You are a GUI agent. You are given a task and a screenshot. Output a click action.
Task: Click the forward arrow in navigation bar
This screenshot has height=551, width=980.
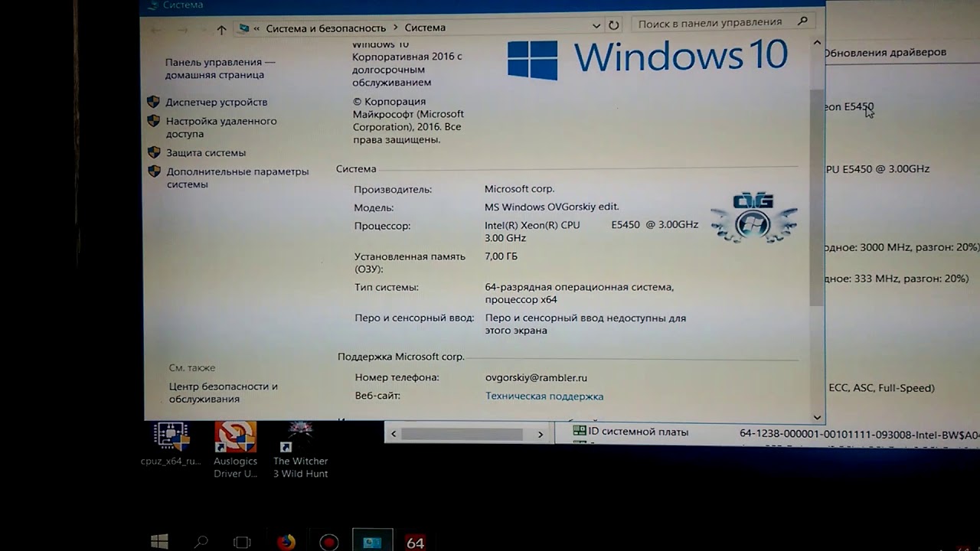click(x=182, y=29)
